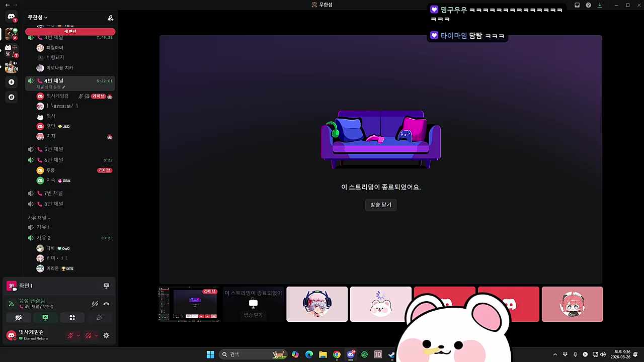Open Microsoft Edge from the taskbar

(309, 354)
